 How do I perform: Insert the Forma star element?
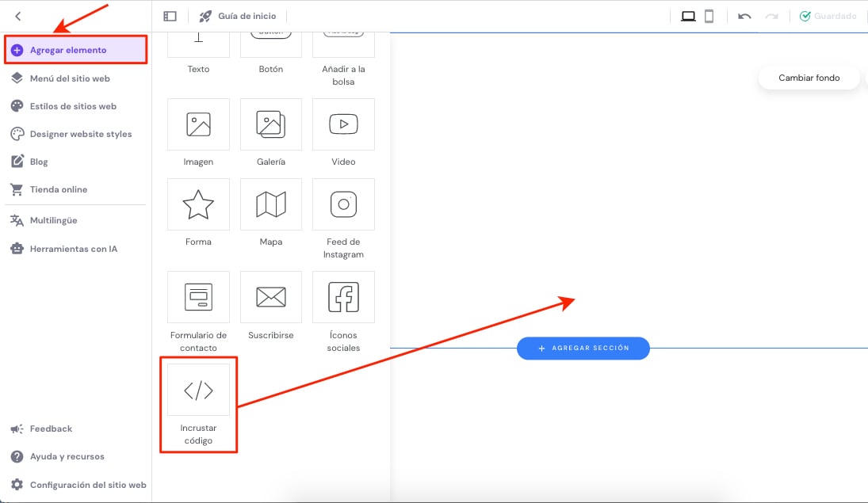(x=198, y=205)
